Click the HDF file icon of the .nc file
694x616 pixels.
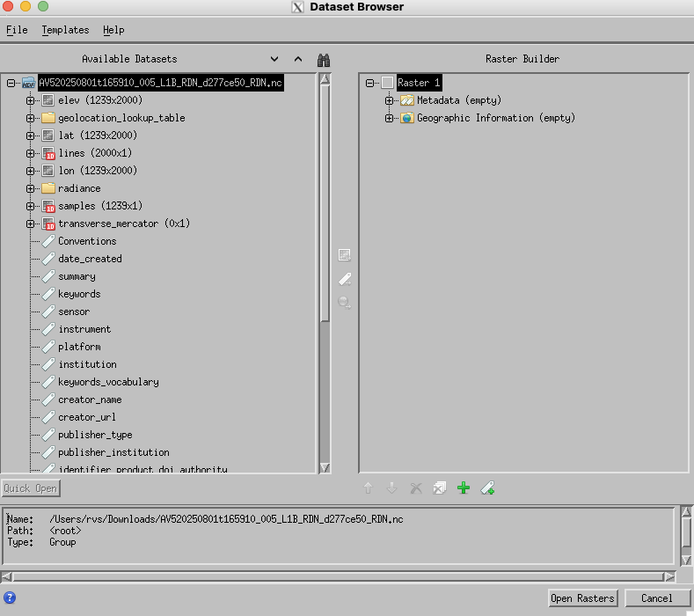click(x=29, y=83)
